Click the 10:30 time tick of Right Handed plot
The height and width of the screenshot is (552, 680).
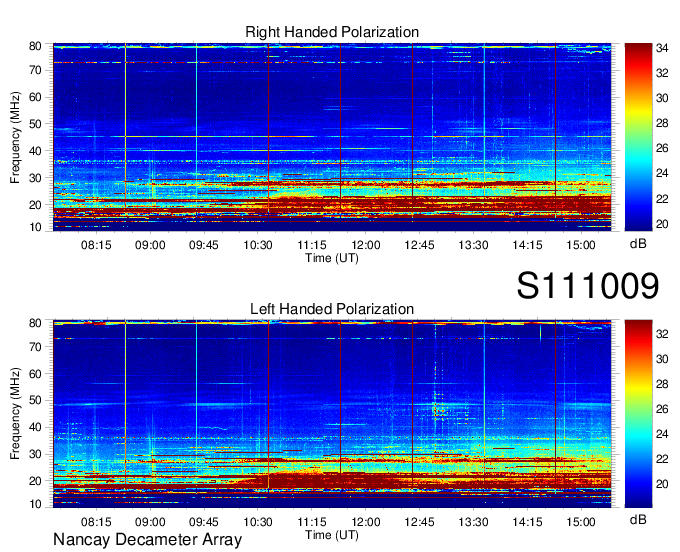point(258,245)
